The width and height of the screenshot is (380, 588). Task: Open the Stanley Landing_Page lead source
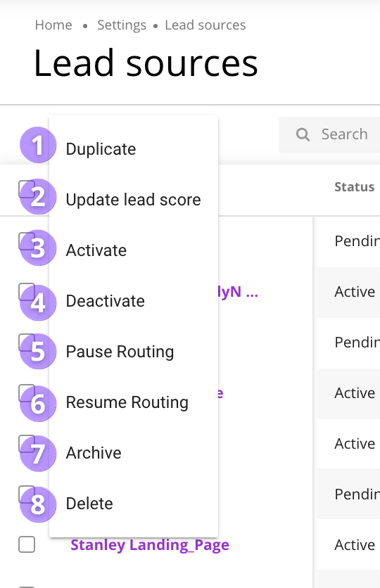[150, 545]
